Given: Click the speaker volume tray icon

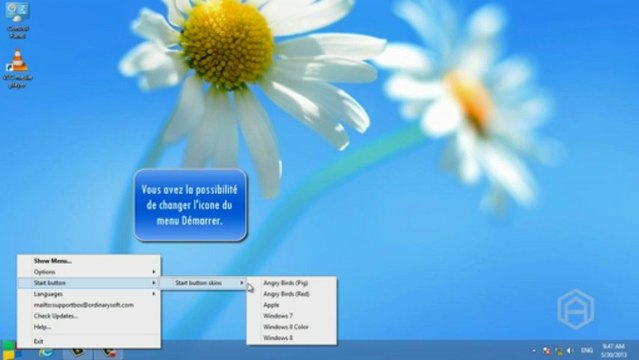Looking at the screenshot, I should pyautogui.click(x=570, y=351).
